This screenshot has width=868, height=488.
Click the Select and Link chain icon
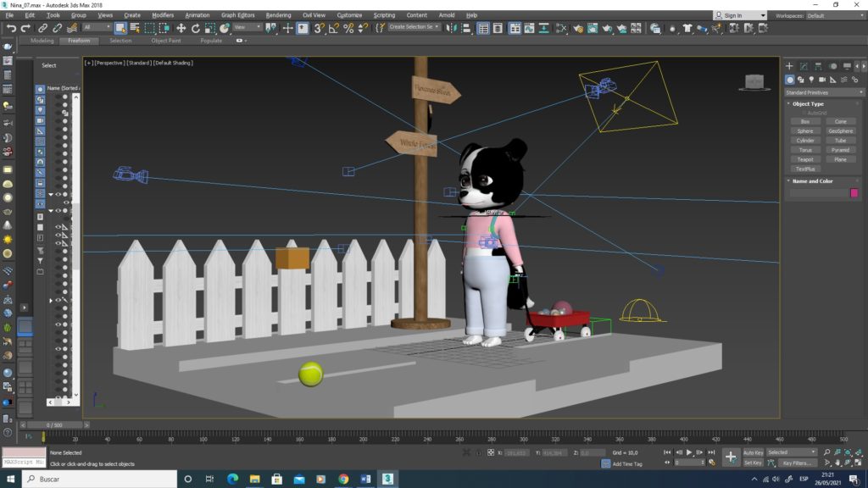pyautogui.click(x=42, y=28)
